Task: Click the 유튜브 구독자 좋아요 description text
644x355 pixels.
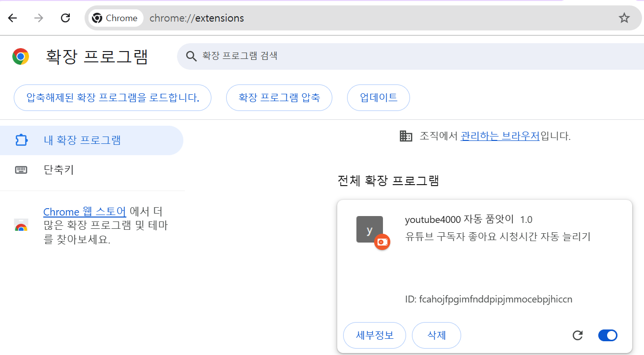Action: (x=498, y=237)
